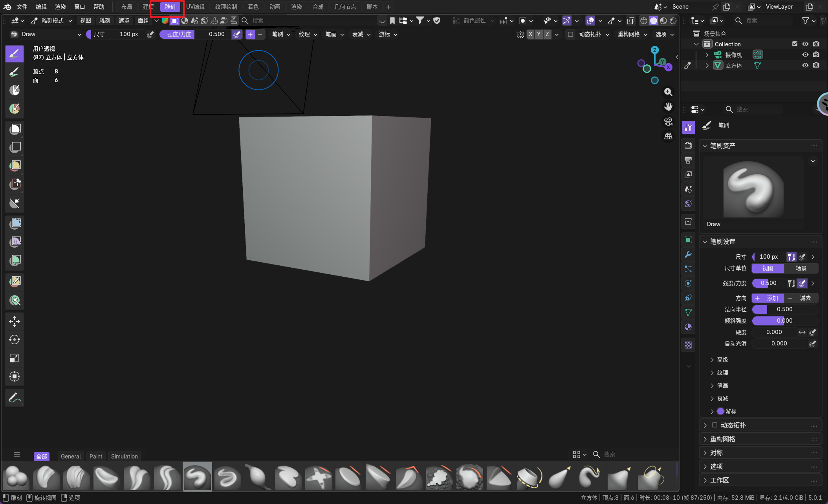828x504 pixels.
Task: Open the Material properties tab icon
Action: point(688,327)
